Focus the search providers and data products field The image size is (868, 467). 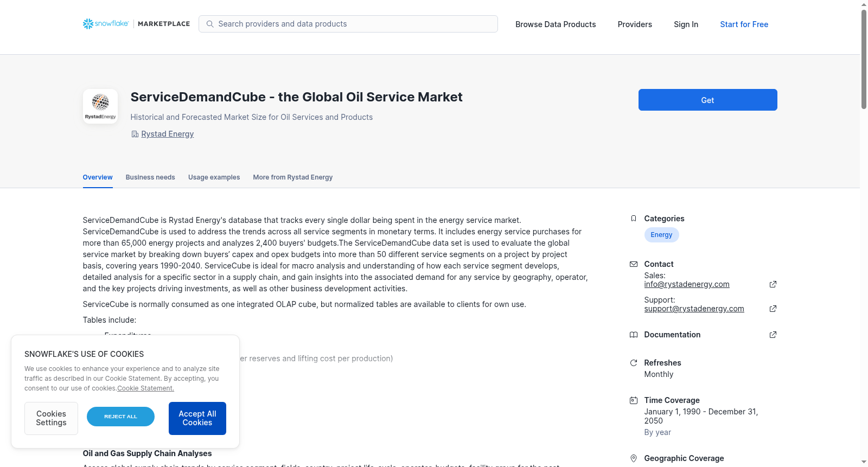(348, 24)
